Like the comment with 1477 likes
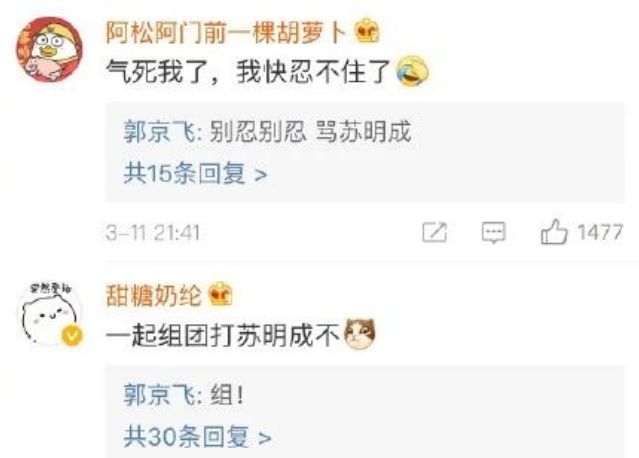Screen dimensions: 639x458 tap(554, 232)
